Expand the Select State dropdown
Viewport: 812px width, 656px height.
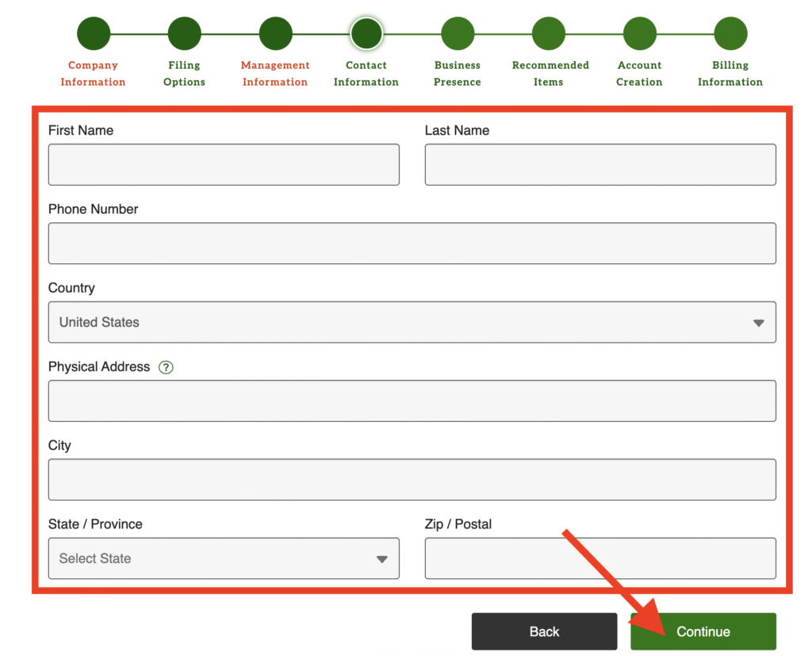(224, 558)
